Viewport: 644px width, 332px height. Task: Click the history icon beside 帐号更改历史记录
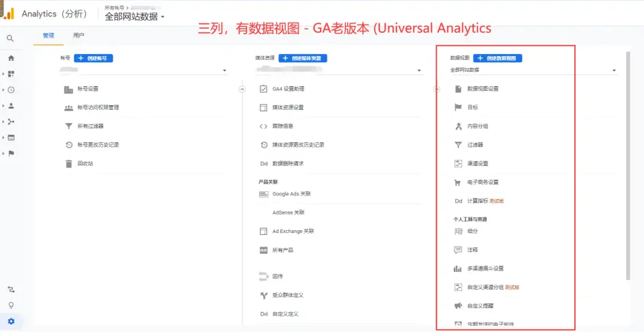(x=68, y=145)
